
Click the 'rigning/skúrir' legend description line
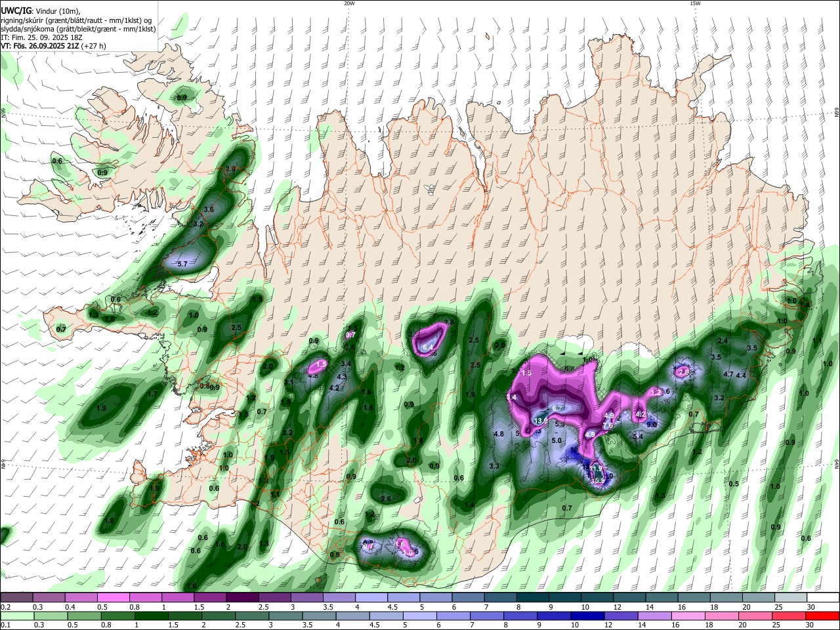tap(77, 20)
